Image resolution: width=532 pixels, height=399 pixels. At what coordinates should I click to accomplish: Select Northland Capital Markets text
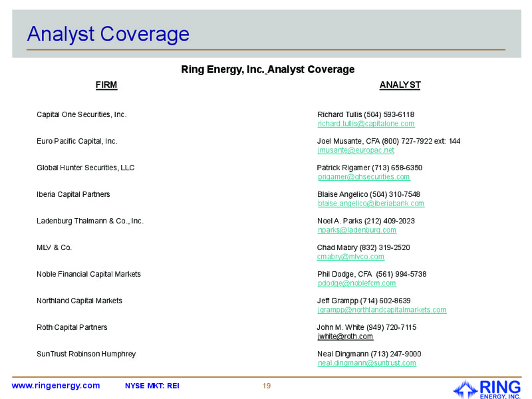[x=79, y=301]
